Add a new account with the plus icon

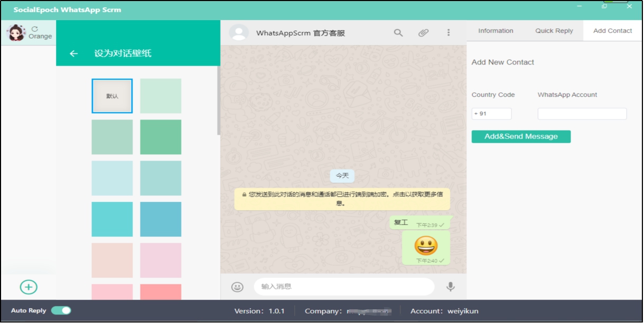(x=29, y=287)
